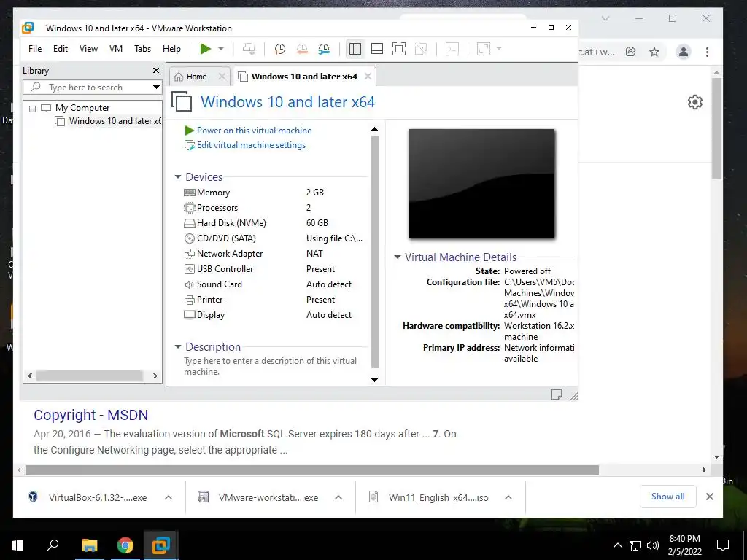Open the Copyright - MSDN link in Chrome
The height and width of the screenshot is (560, 747).
[91, 415]
